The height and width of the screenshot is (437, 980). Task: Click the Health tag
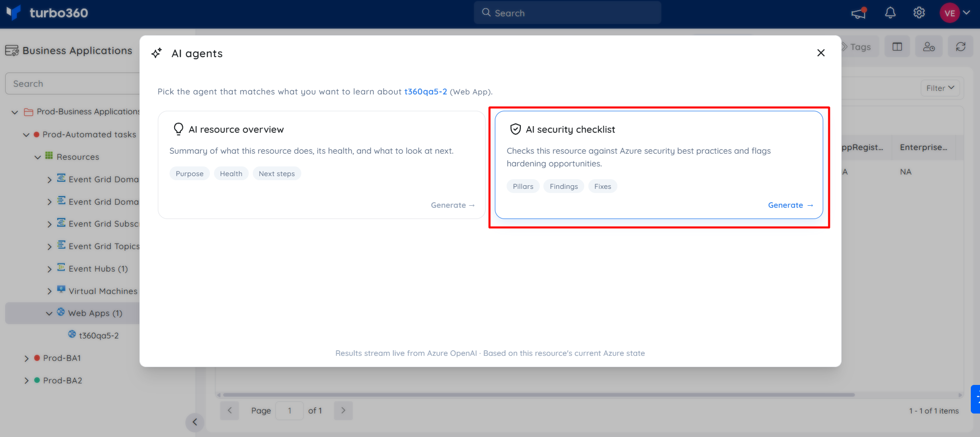coord(231,174)
